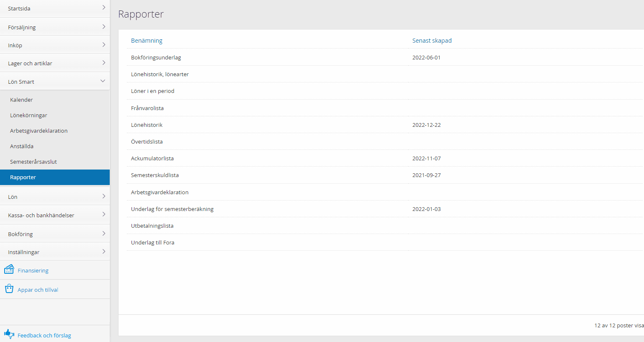Open Kalender under Lön Smart
This screenshot has width=644, height=342.
[x=21, y=100]
